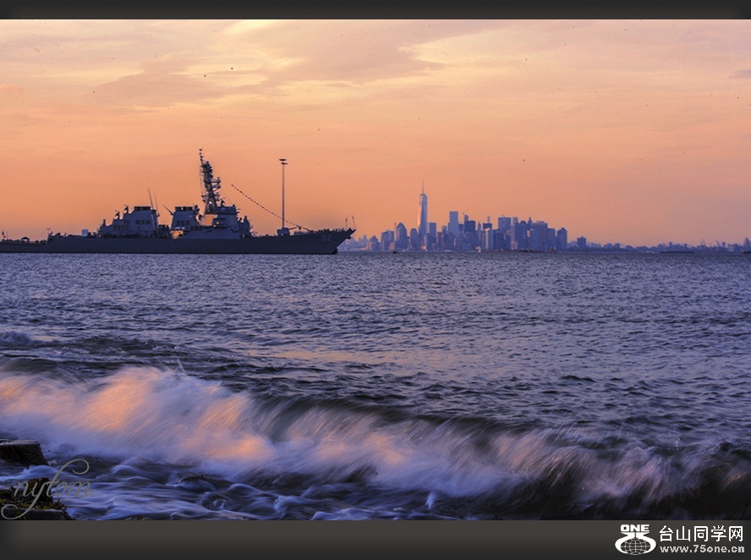Click the Manhattan skyline buildings cluster
The width and height of the screenshot is (751, 560).
(482, 234)
